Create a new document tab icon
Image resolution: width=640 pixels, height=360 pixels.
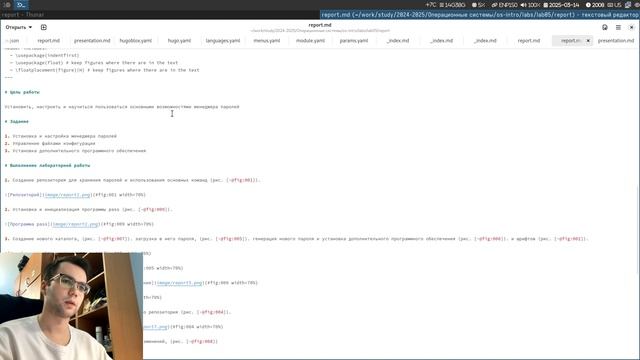tap(44, 27)
